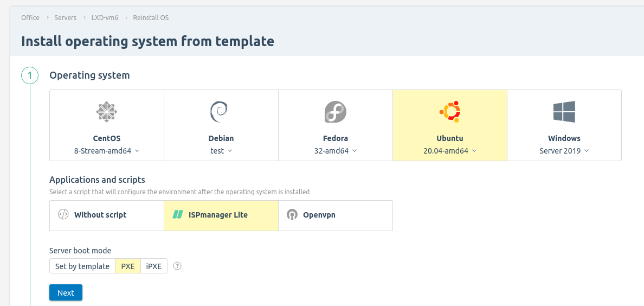Go to Office breadcrumb
The image size is (644, 306).
[30, 18]
